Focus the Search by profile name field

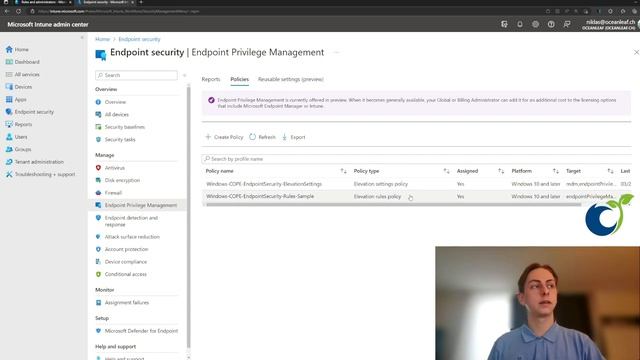click(416, 159)
